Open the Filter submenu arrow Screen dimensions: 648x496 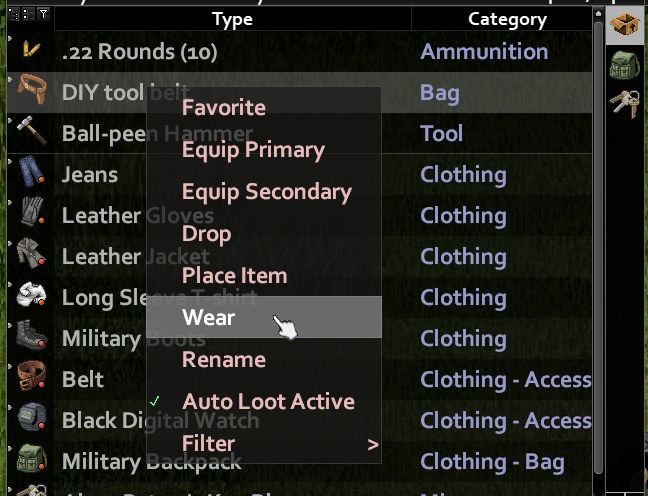point(373,445)
